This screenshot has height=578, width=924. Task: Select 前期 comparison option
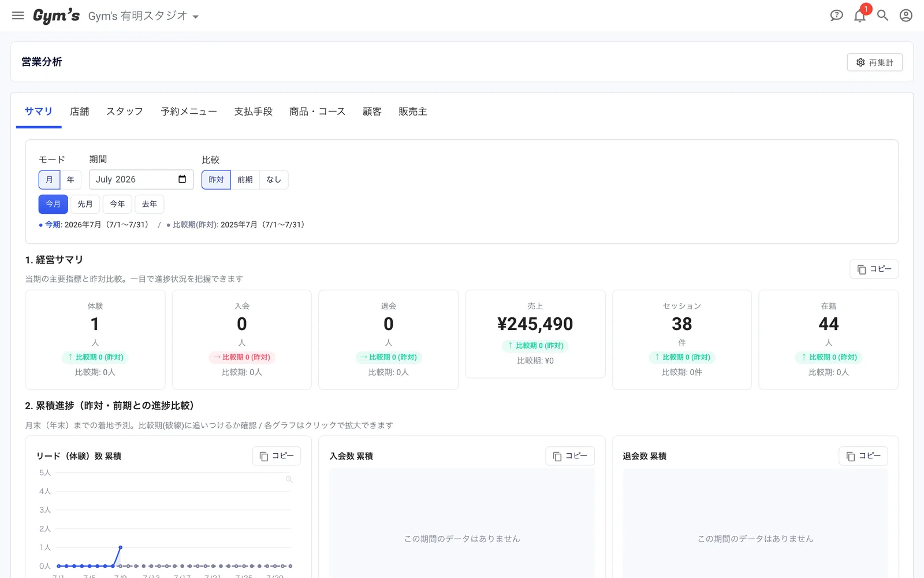pyautogui.click(x=245, y=180)
